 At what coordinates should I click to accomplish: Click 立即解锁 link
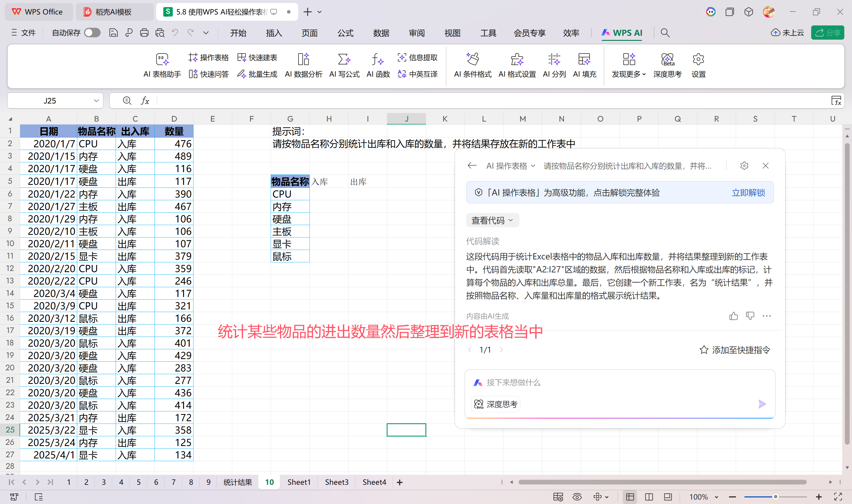pyautogui.click(x=748, y=193)
